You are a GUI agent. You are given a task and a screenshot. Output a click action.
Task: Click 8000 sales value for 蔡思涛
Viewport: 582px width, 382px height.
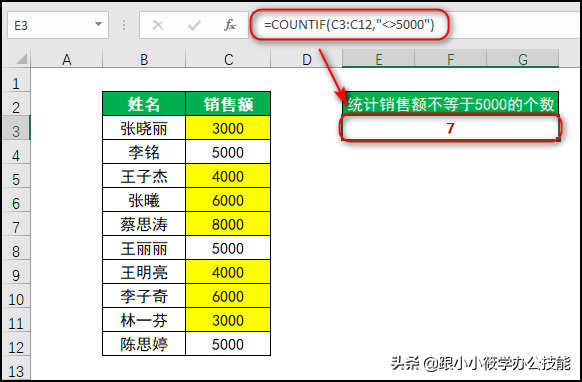pyautogui.click(x=228, y=224)
